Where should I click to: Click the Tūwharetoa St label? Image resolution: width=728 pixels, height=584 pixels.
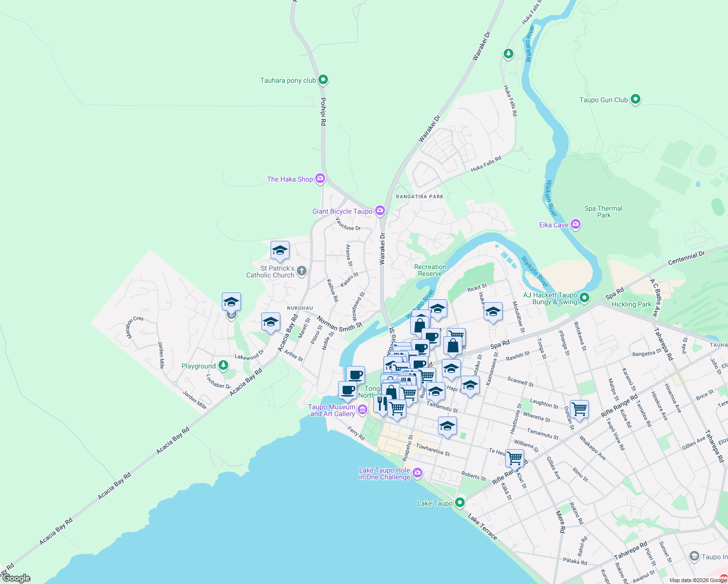tap(433, 449)
